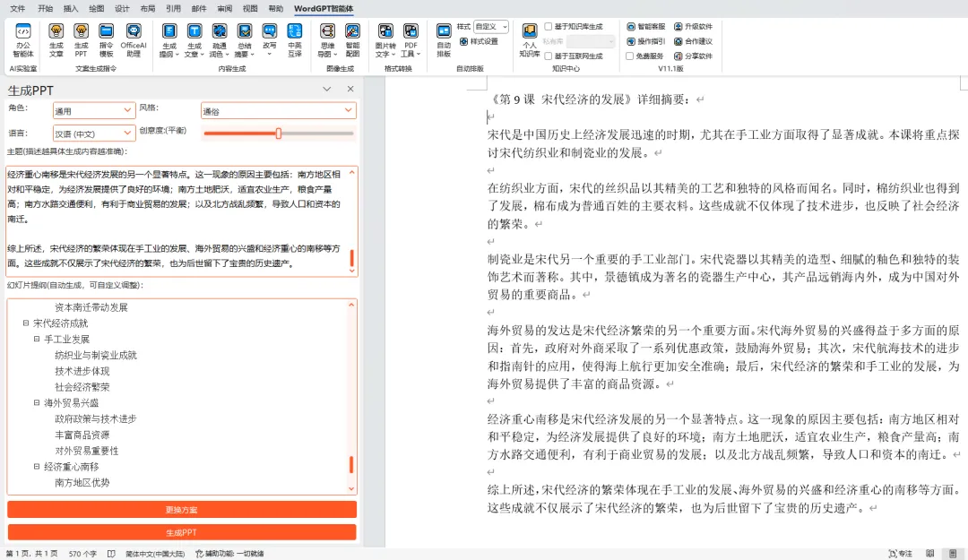Viewport: 968px width, 560px height.
Task: Click 合作建议 cooperation option
Action: (693, 41)
